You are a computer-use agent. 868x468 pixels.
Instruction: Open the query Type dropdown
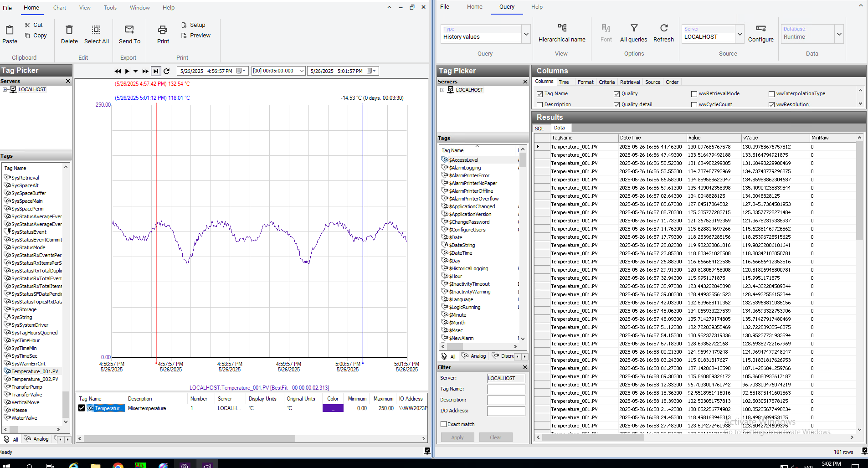point(526,34)
